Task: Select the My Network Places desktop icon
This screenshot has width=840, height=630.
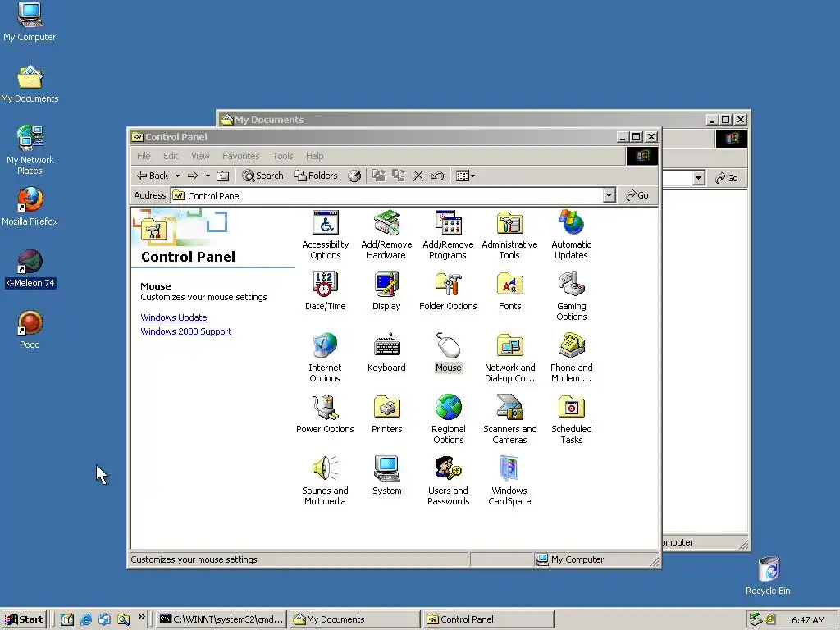Action: (x=30, y=150)
